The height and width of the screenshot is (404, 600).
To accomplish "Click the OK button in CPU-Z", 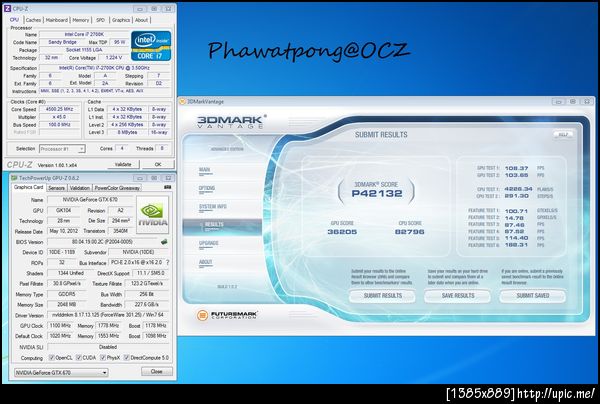I will (158, 164).
